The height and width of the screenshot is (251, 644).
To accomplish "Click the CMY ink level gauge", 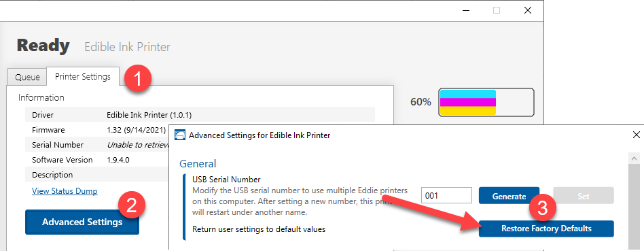I will [486, 103].
